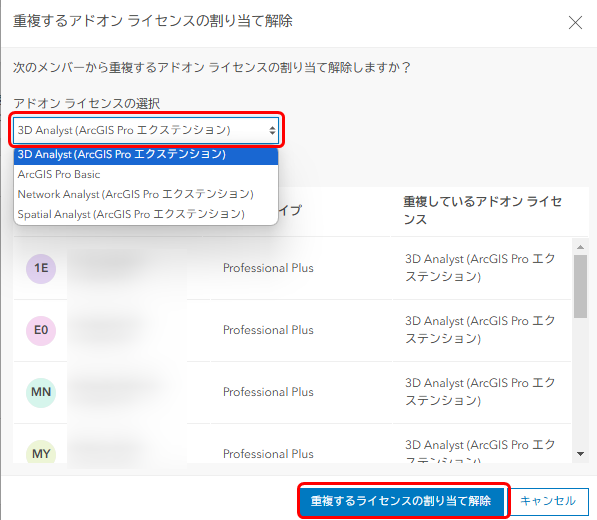Click the 1E member avatar
Image resolution: width=597 pixels, height=520 pixels.
point(41,268)
